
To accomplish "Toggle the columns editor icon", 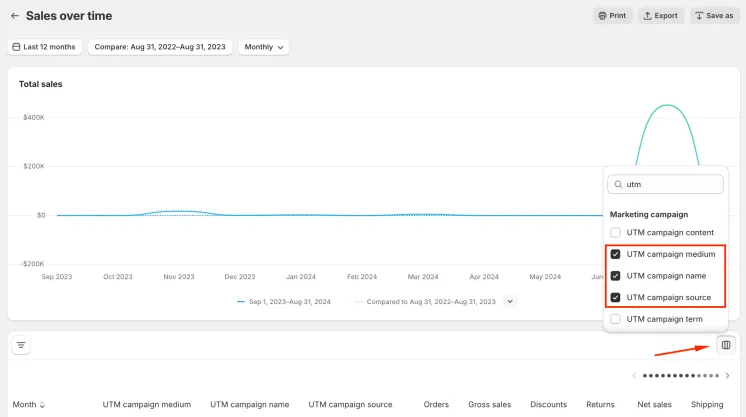I will click(x=726, y=345).
